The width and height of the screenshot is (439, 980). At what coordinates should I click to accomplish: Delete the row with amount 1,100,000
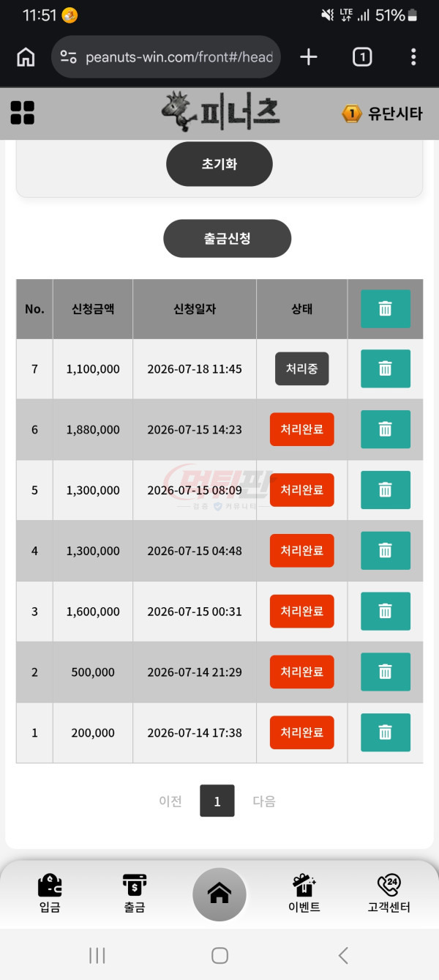(386, 369)
